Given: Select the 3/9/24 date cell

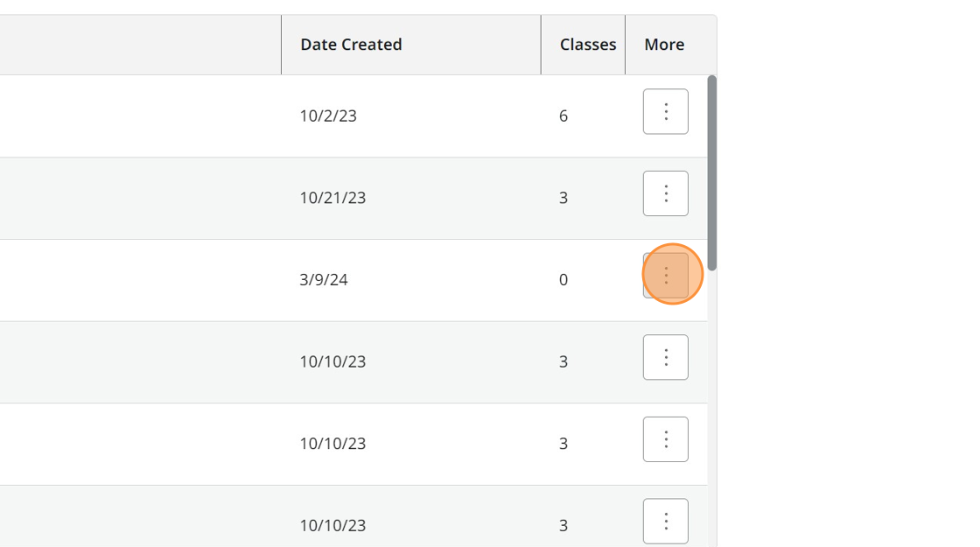Looking at the screenshot, I should (324, 280).
